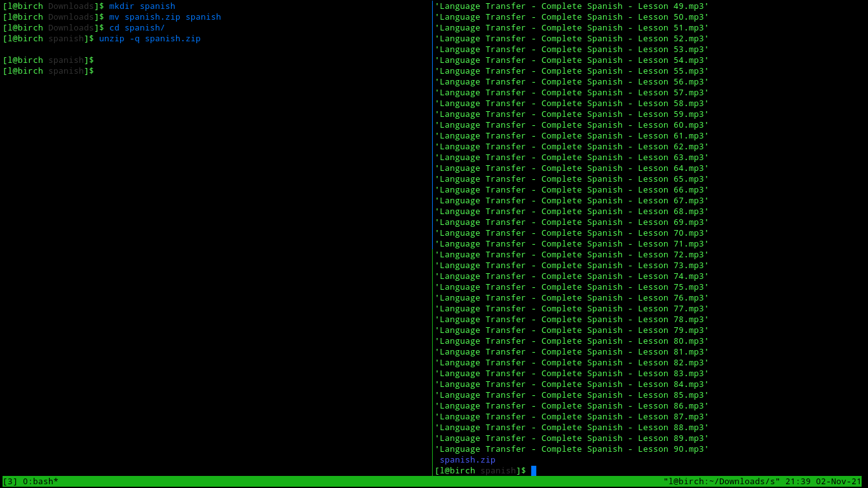Select the Lesson 70.mp3 filename
This screenshot has width=868, height=488.
click(x=572, y=233)
